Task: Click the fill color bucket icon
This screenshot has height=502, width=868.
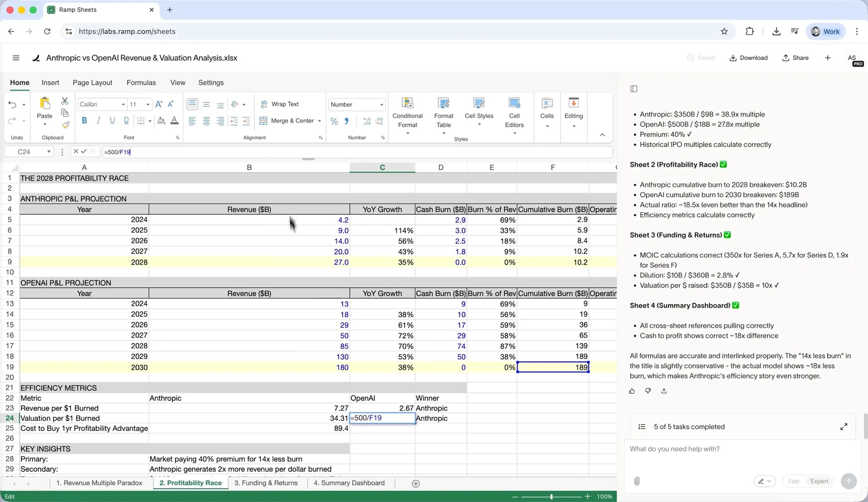Action: click(161, 120)
